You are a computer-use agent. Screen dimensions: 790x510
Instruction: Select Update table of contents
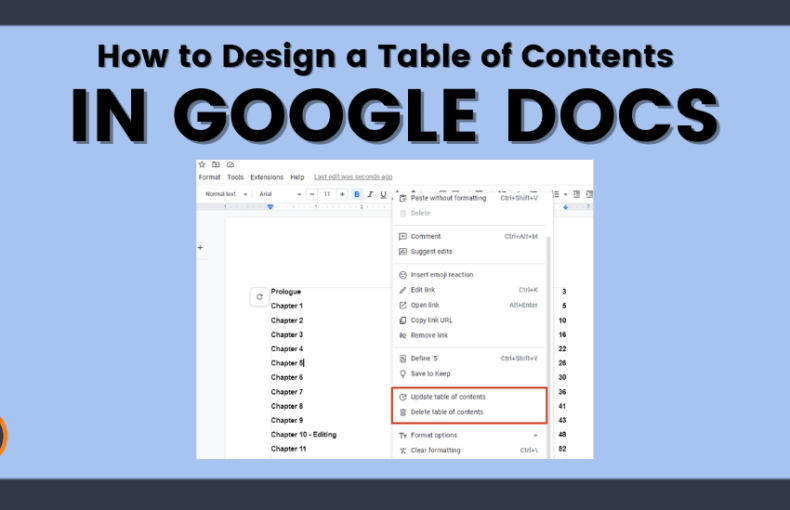point(448,397)
